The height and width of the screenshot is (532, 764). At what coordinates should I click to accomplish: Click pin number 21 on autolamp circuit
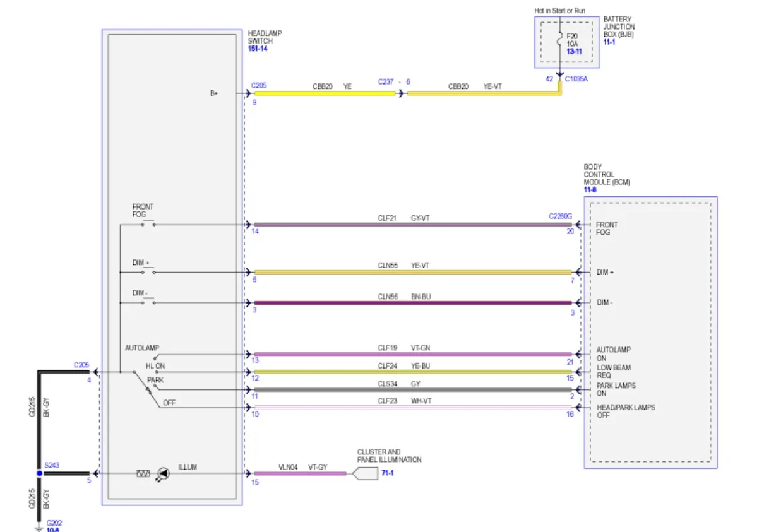(570, 362)
